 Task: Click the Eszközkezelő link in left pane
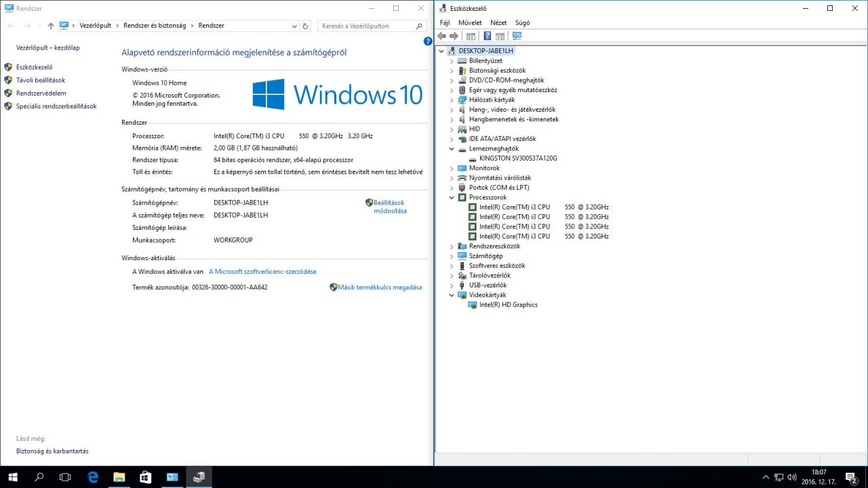pos(35,67)
